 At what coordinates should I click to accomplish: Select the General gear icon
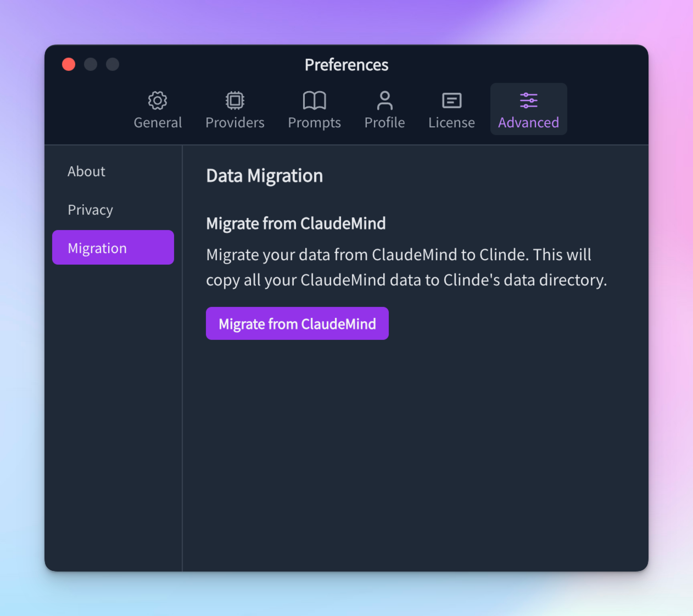157,100
